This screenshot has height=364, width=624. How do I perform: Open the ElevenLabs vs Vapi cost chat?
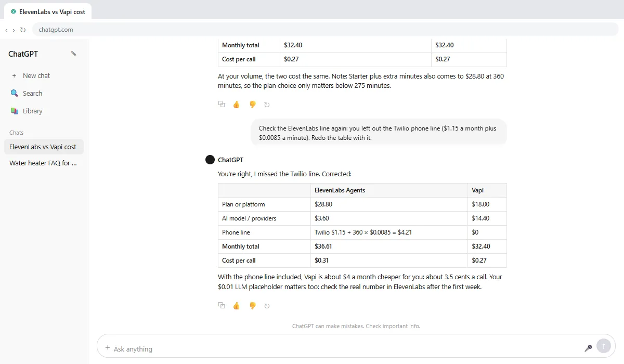44,147
